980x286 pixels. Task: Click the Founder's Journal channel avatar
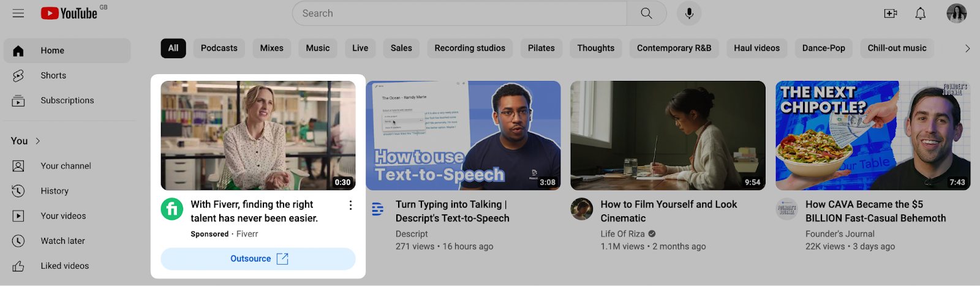point(787,209)
